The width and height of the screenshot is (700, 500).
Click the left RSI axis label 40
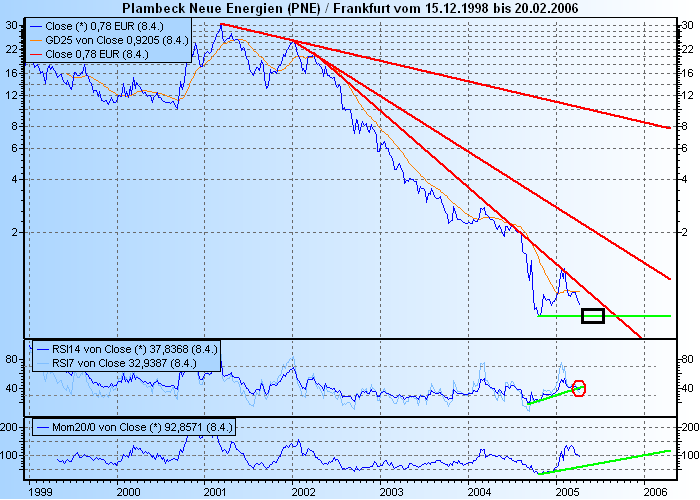12,388
